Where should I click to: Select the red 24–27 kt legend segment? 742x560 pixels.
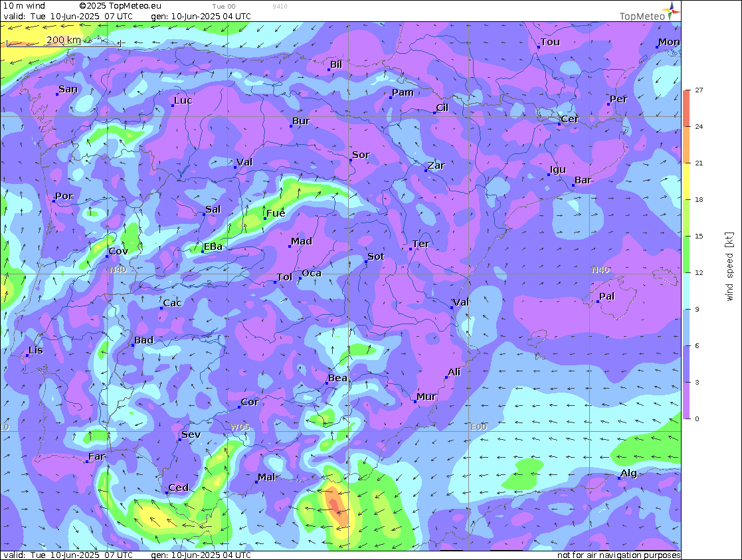click(x=686, y=108)
